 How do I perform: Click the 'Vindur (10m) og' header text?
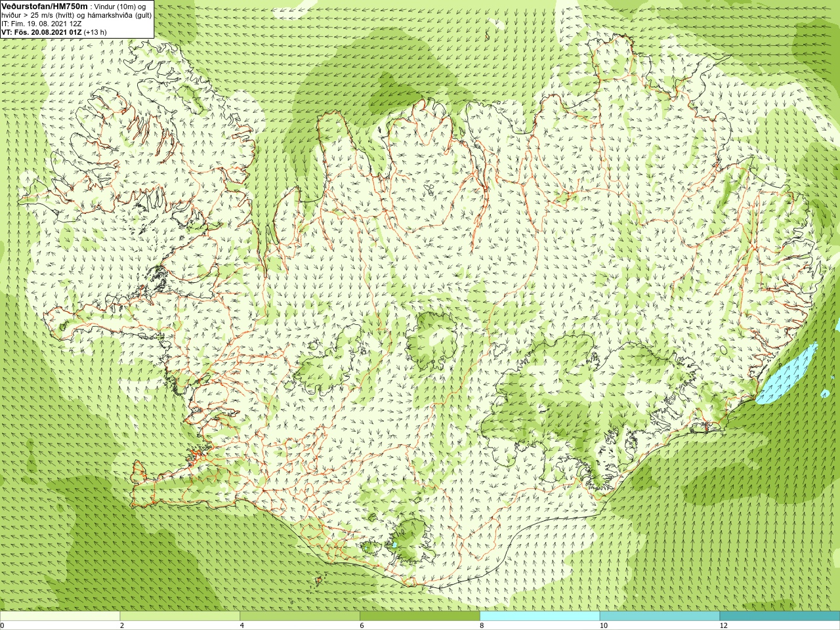121,7
